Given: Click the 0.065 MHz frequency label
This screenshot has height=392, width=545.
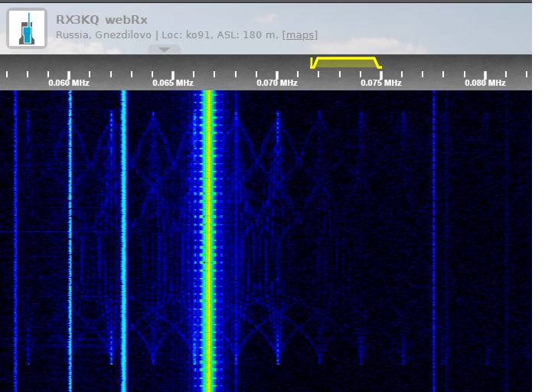Looking at the screenshot, I should coord(173,83).
